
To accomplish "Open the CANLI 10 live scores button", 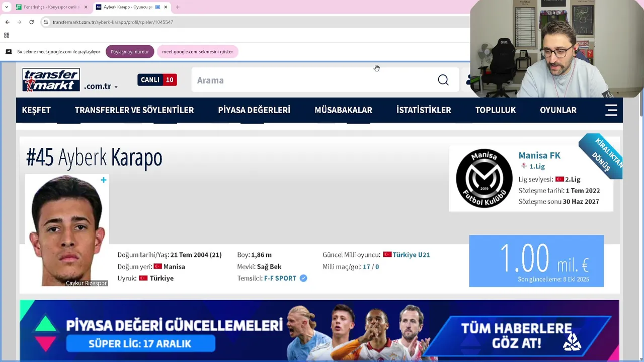I will coord(157,80).
